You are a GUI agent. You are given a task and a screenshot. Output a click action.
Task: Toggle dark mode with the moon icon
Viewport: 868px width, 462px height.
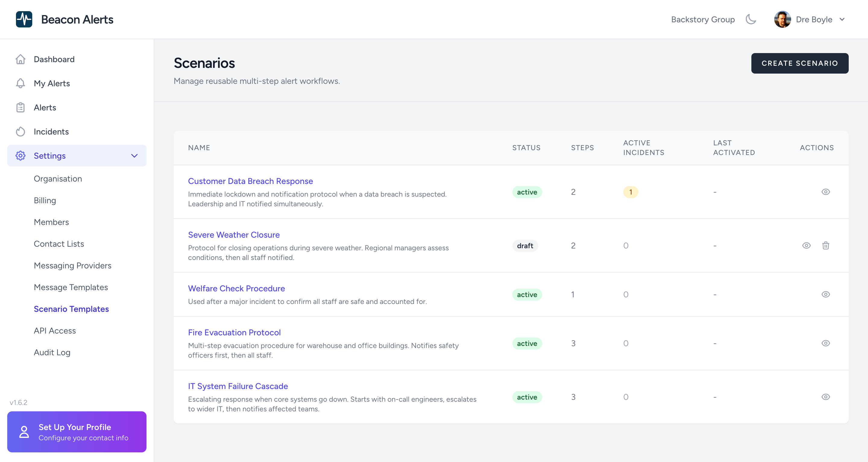751,19
